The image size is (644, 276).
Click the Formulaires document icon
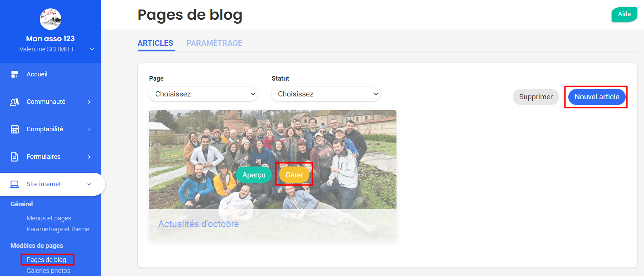[15, 157]
